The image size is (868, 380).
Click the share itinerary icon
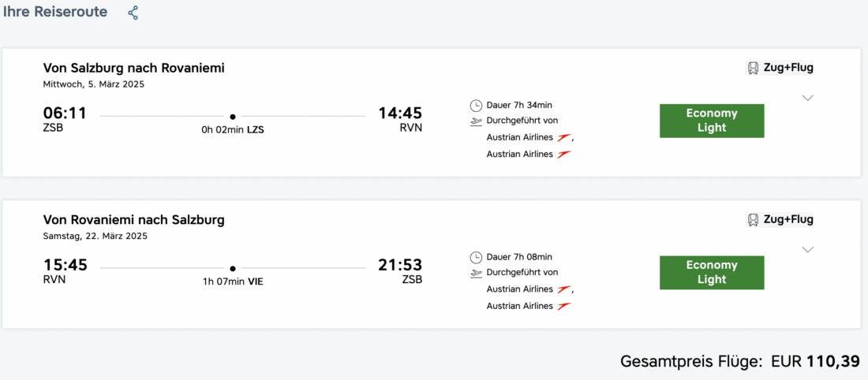[x=133, y=13]
